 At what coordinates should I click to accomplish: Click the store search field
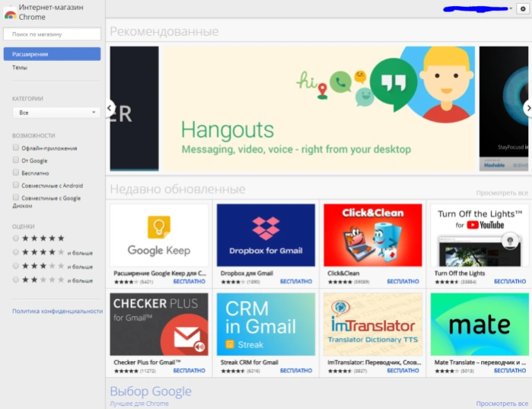(x=53, y=34)
